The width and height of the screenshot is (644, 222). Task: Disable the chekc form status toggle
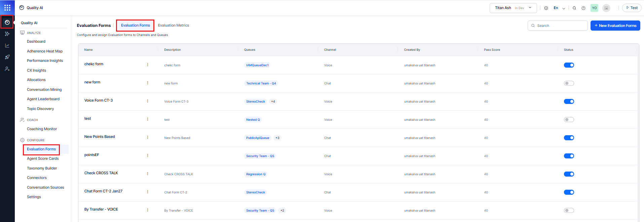tap(569, 65)
